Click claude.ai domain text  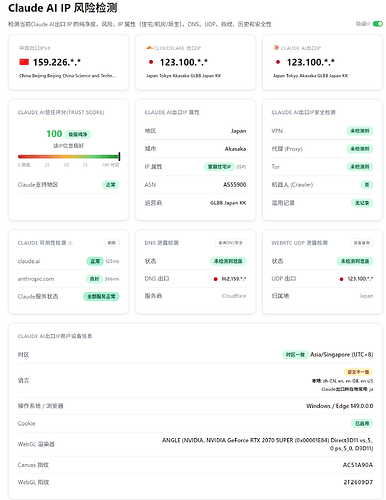click(x=29, y=261)
